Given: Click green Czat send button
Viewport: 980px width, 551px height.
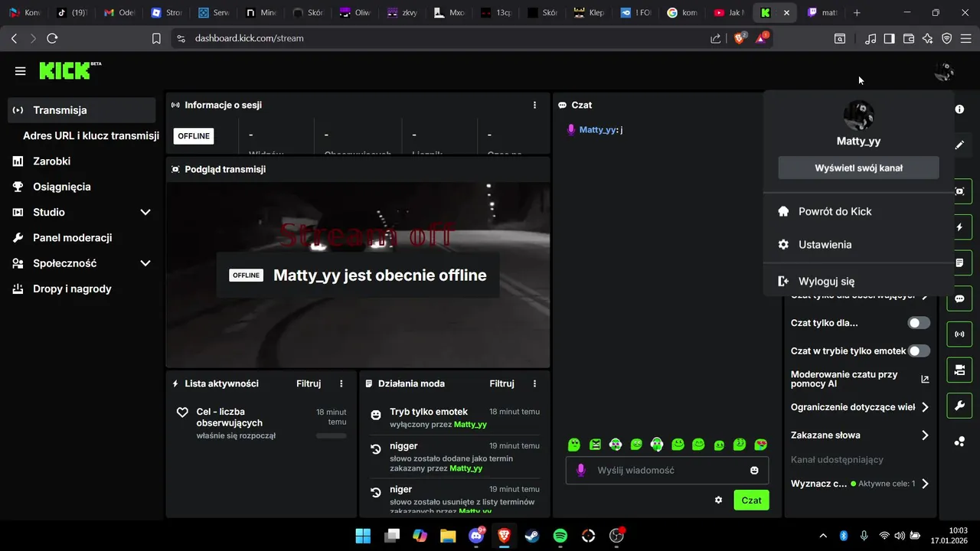Looking at the screenshot, I should [751, 500].
